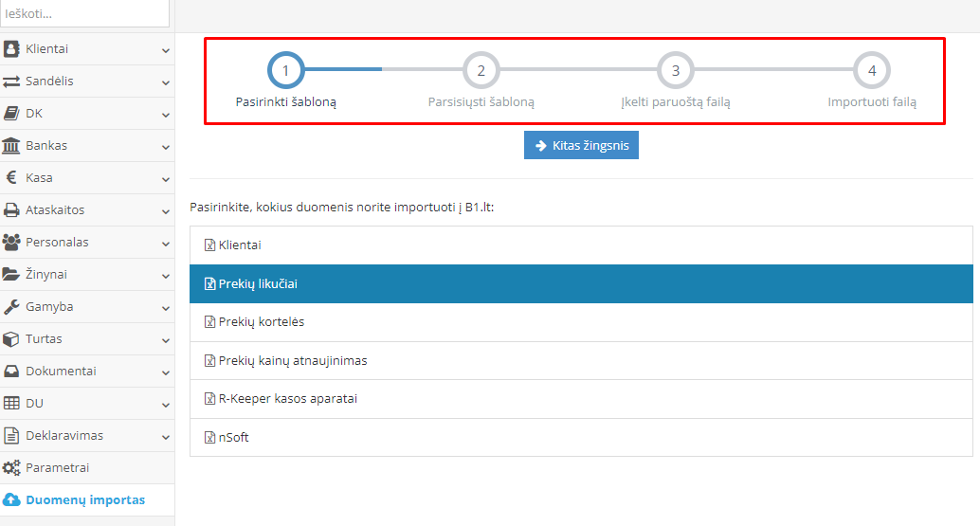Click the Duomenų importas cloud icon
Image resolution: width=980 pixels, height=526 pixels.
click(x=11, y=500)
